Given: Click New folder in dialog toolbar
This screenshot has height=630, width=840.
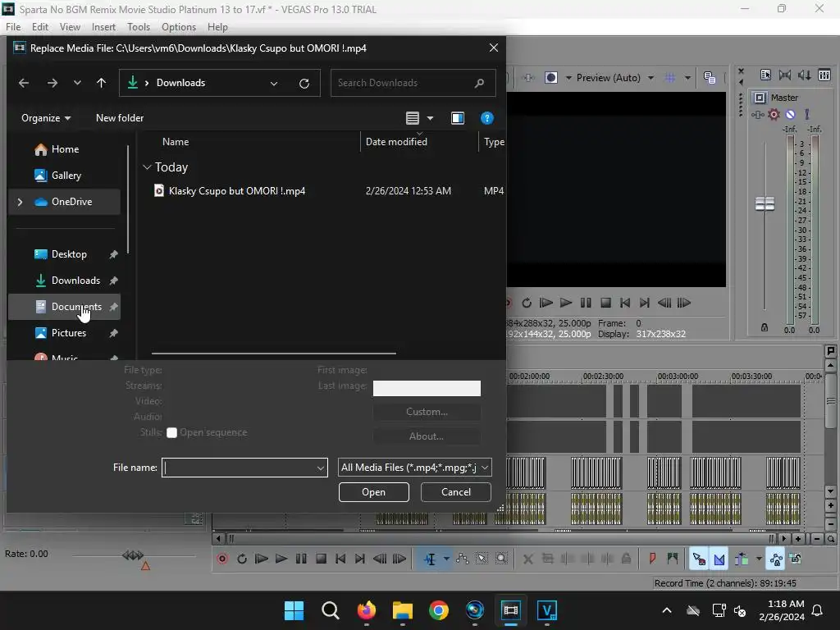Looking at the screenshot, I should click(120, 118).
